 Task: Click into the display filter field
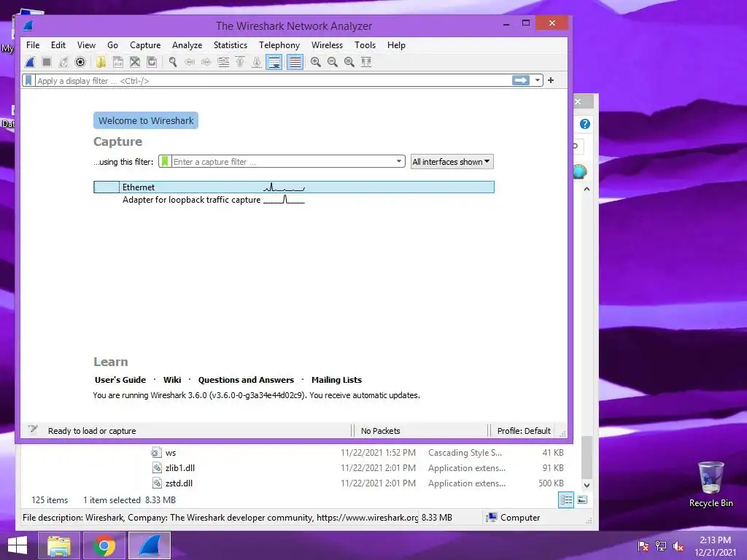coord(273,80)
